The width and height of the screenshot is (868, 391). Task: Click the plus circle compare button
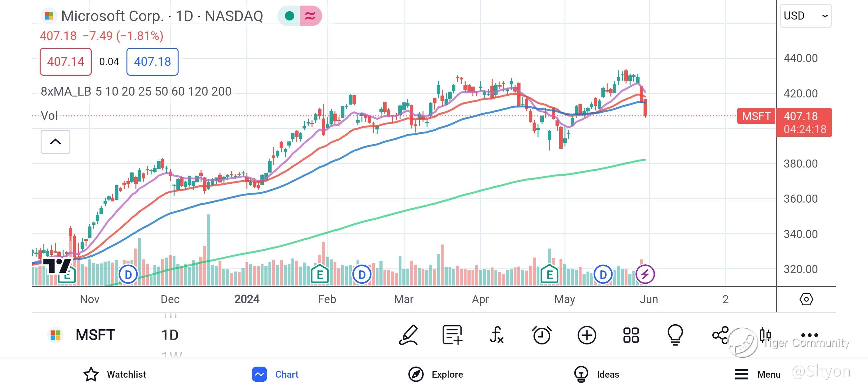587,335
